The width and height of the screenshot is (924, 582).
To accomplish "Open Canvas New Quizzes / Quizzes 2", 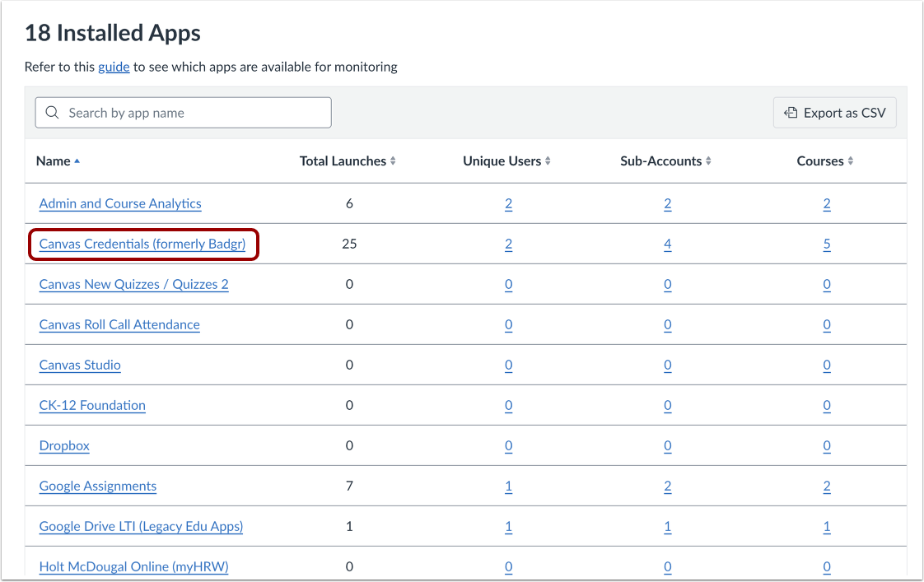I will tap(133, 284).
